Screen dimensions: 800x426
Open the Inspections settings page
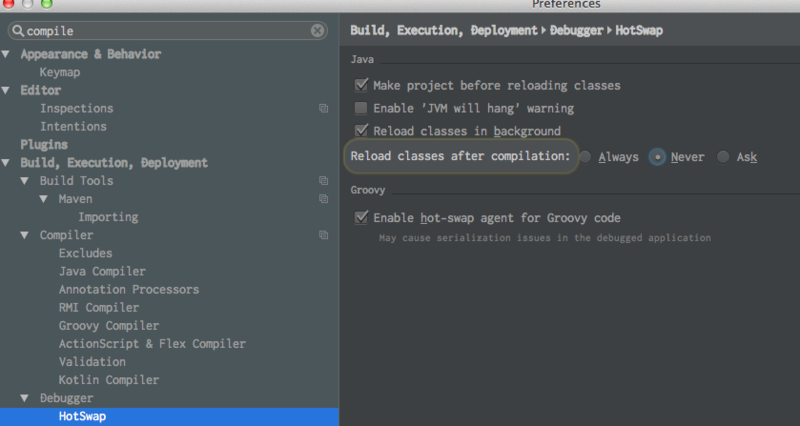point(77,108)
